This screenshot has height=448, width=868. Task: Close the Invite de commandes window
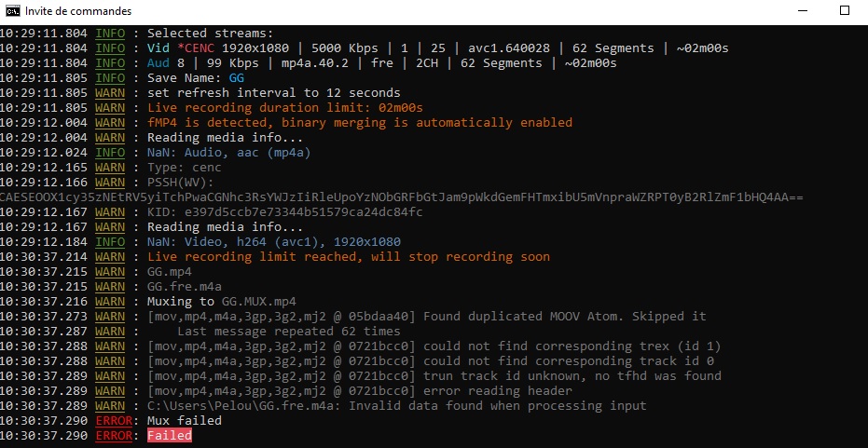pyautogui.click(x=846, y=11)
